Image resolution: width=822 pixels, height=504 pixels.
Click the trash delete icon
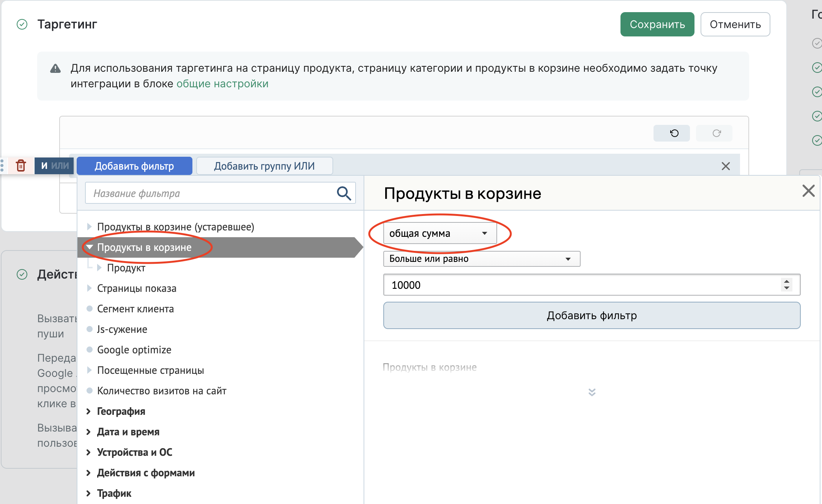[21, 165]
